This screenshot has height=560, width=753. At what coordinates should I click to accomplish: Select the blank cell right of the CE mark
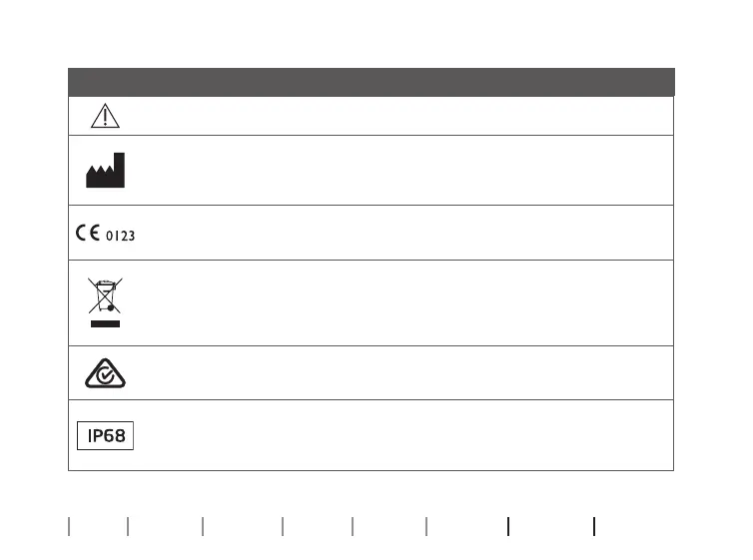[x=399, y=234]
